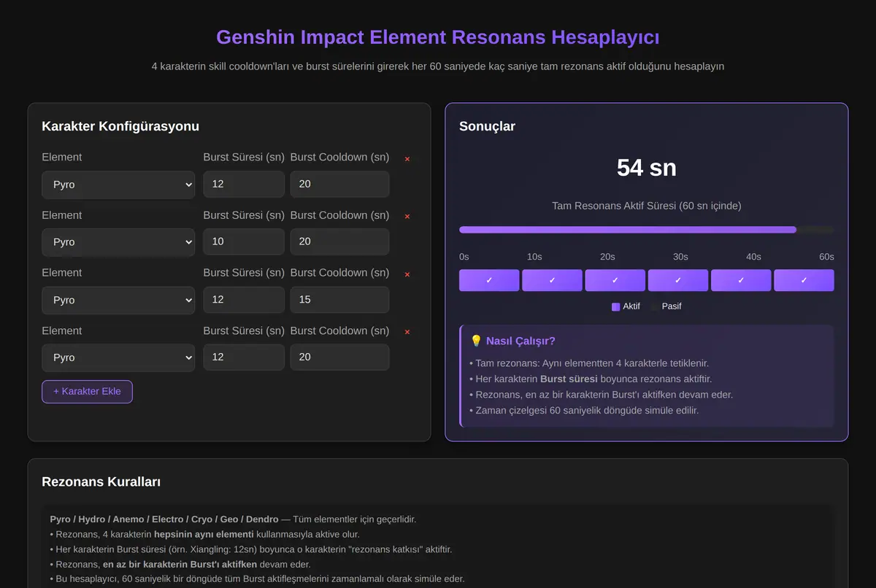
Task: Focus third character's Burst Süresi field
Action: point(244,299)
